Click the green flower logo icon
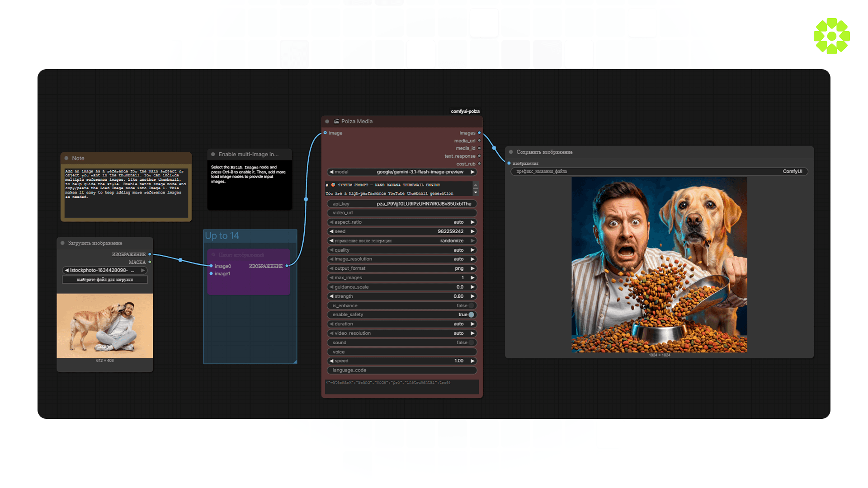868x488 pixels. [831, 36]
